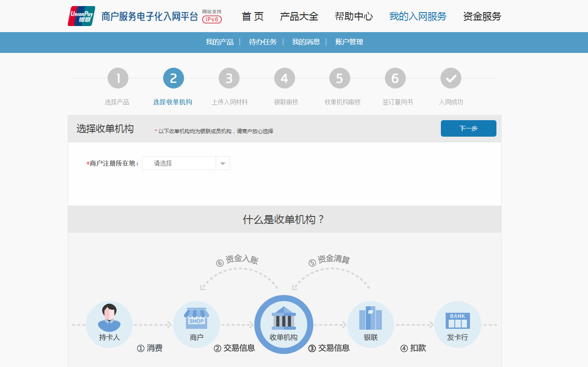Open the 我的消息 link
The image size is (588, 367).
coord(306,42)
